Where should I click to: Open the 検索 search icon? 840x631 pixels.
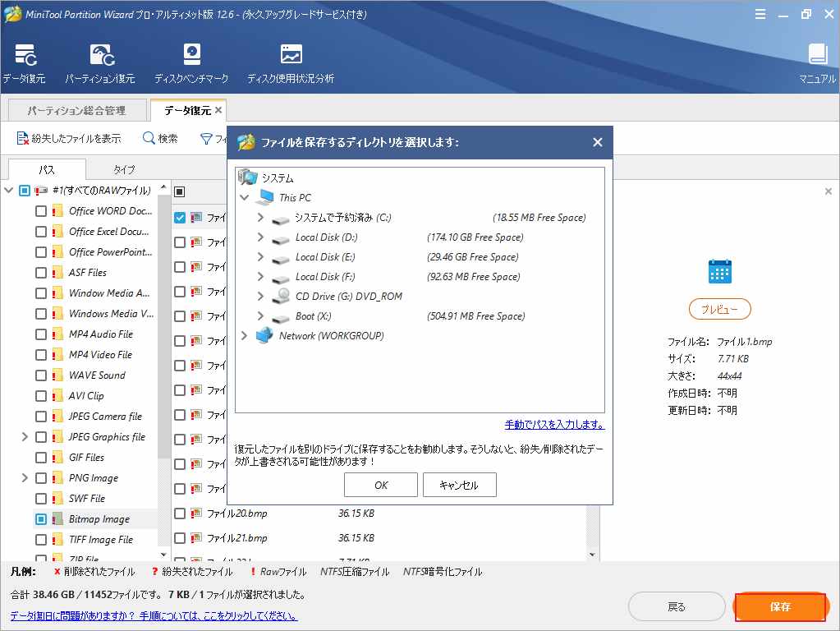pyautogui.click(x=149, y=137)
